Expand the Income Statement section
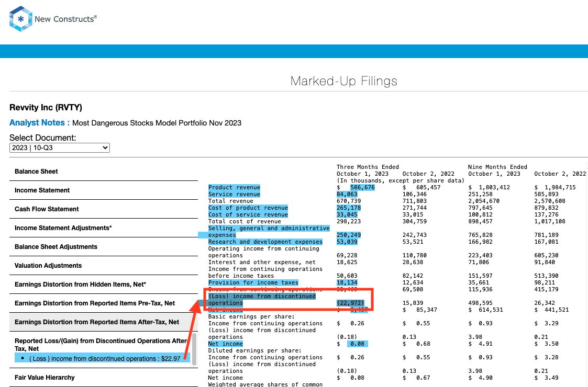 104,190
